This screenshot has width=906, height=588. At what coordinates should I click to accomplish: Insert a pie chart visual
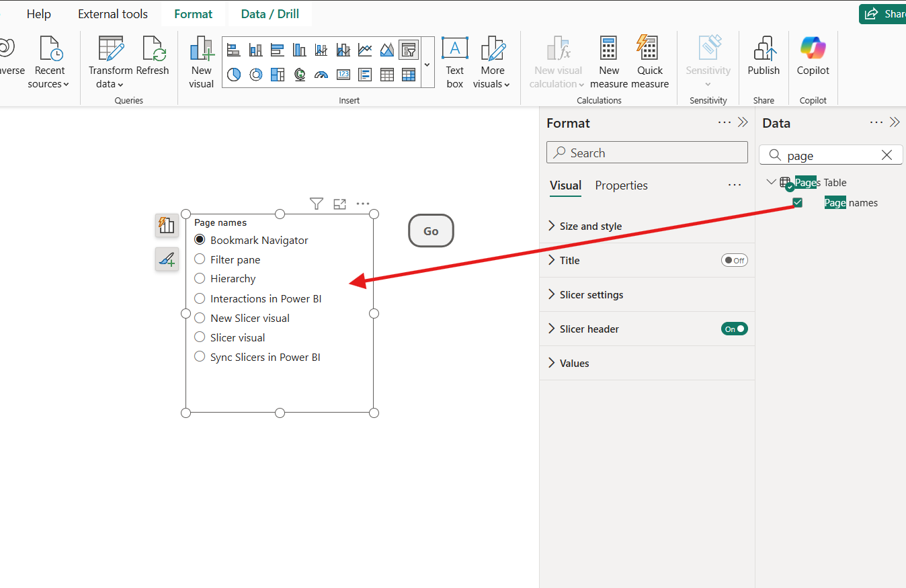click(233, 75)
